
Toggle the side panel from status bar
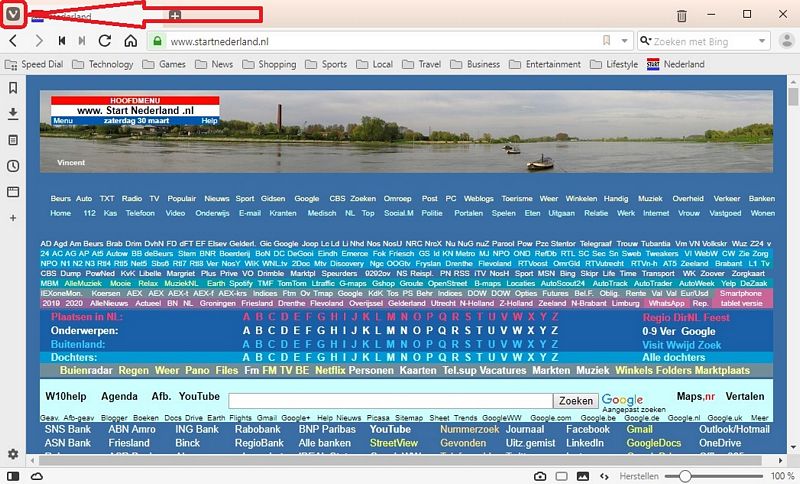13,476
